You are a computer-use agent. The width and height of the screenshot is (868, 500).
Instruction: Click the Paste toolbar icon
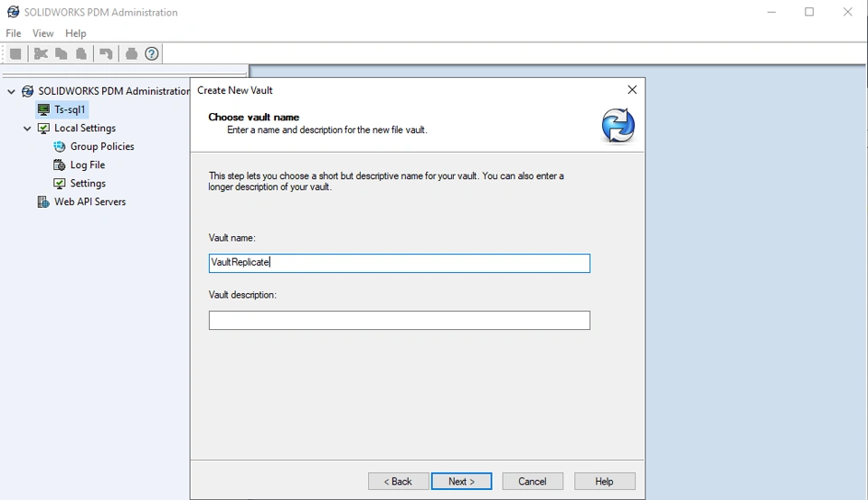tap(81, 53)
